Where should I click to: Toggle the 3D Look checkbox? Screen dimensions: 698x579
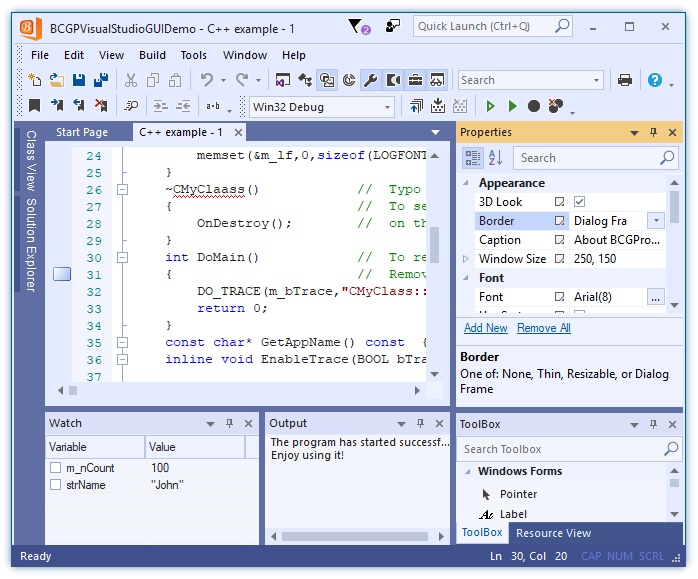pos(579,202)
